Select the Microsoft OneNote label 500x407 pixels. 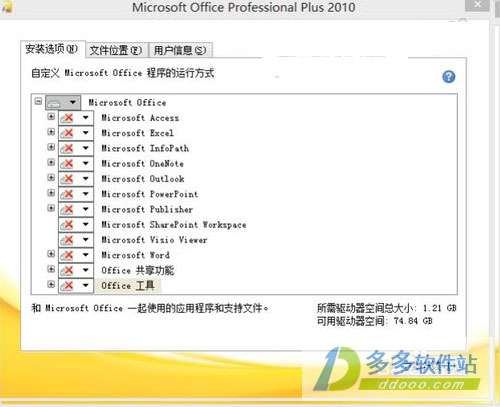pyautogui.click(x=142, y=163)
